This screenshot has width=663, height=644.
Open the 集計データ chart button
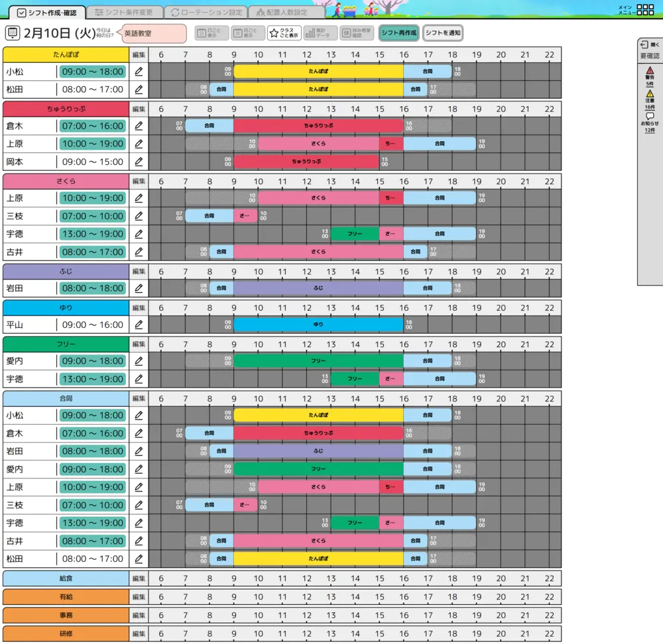coord(320,33)
